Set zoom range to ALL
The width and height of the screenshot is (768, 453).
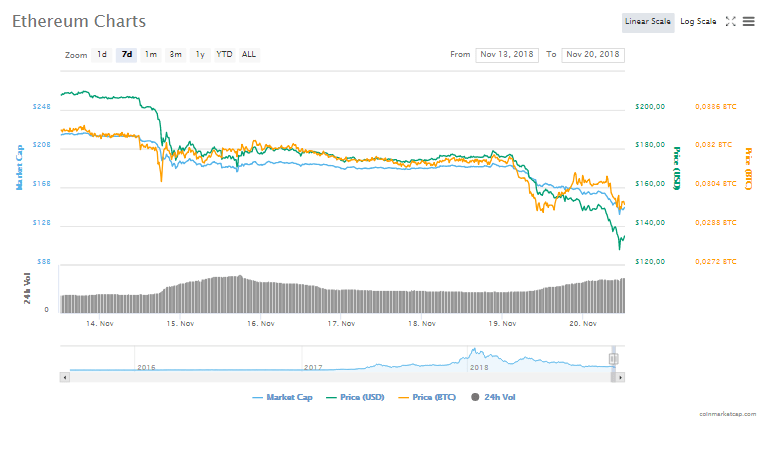249,54
